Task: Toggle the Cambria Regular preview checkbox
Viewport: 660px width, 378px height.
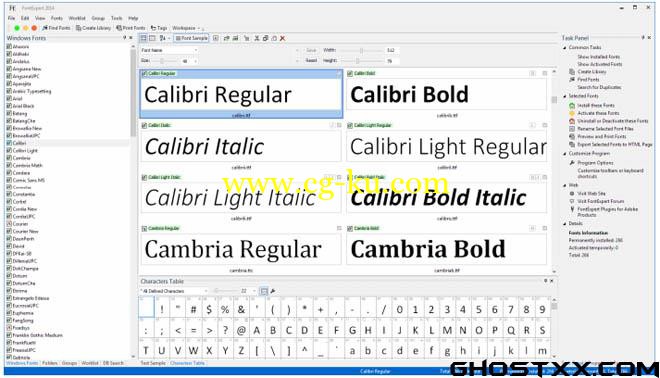Action: click(144, 229)
